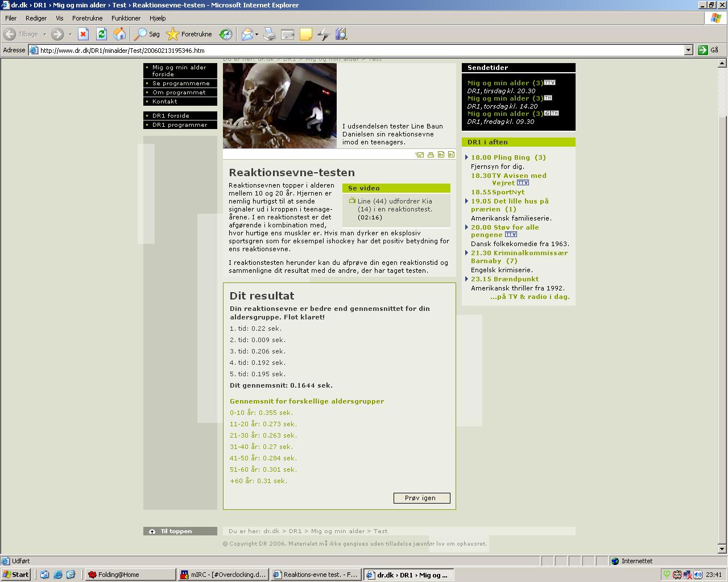The height and width of the screenshot is (582, 728).
Task: Click the Print icon in toolbar
Action: tap(270, 34)
